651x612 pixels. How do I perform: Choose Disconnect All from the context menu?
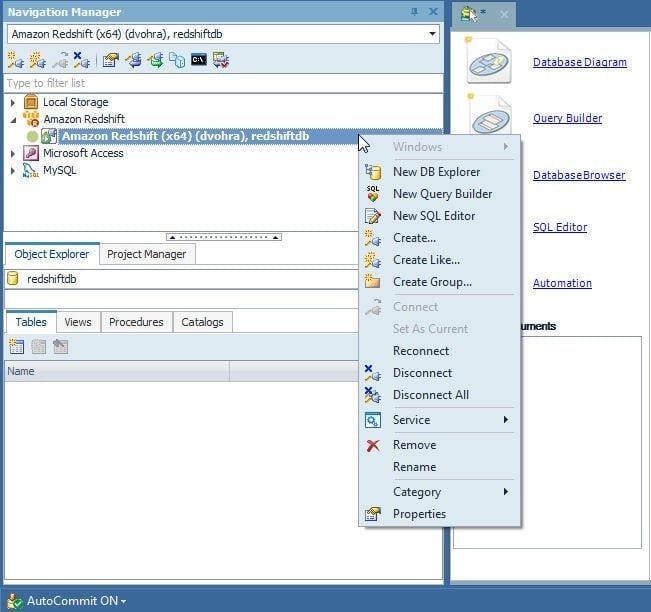point(439,395)
